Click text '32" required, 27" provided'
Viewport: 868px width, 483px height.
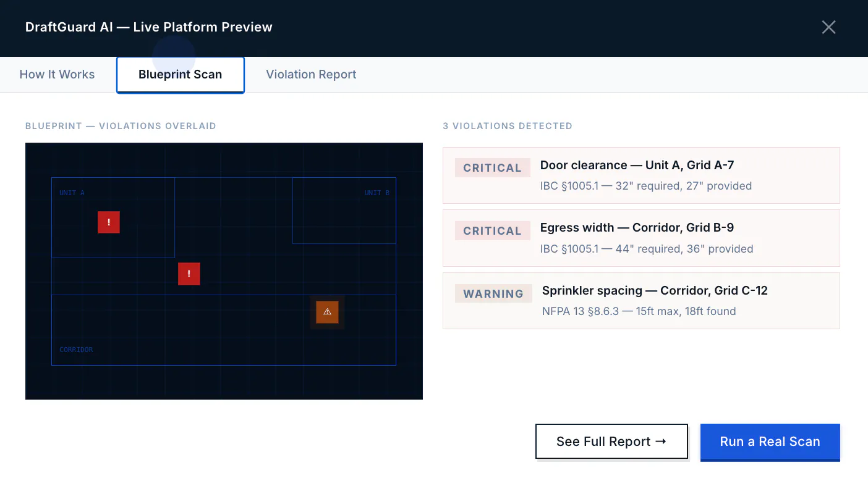684,186
